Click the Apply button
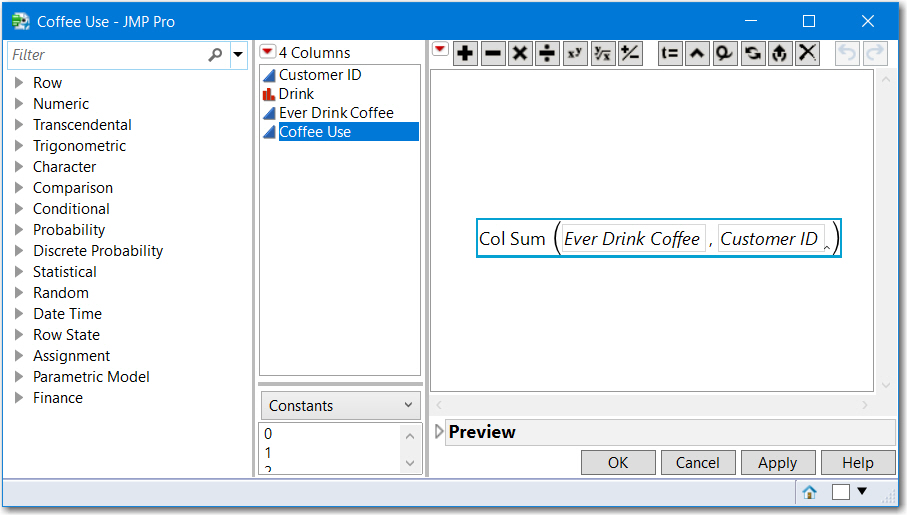The height and width of the screenshot is (515, 907). [x=777, y=463]
